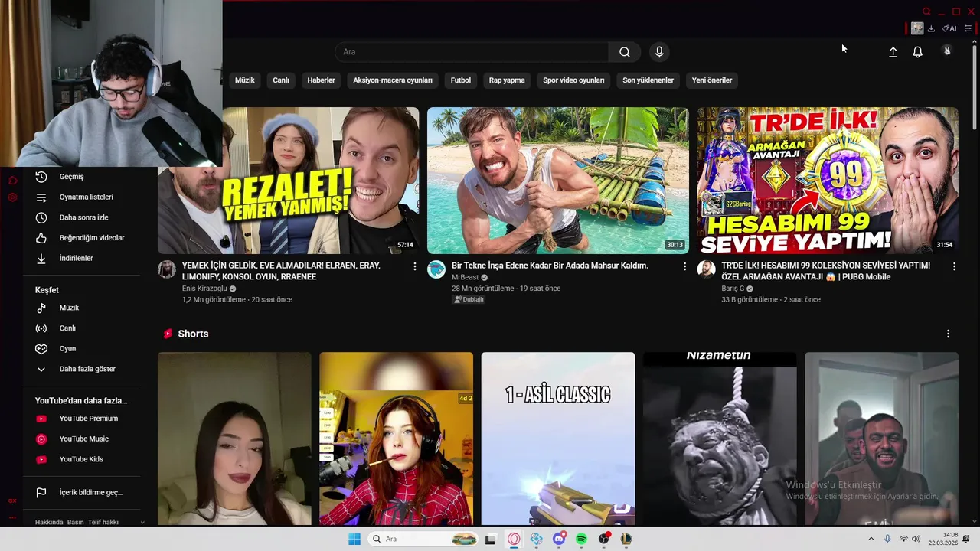
Task: Select the Aksiyon-macera oyunları chip
Action: 393,80
